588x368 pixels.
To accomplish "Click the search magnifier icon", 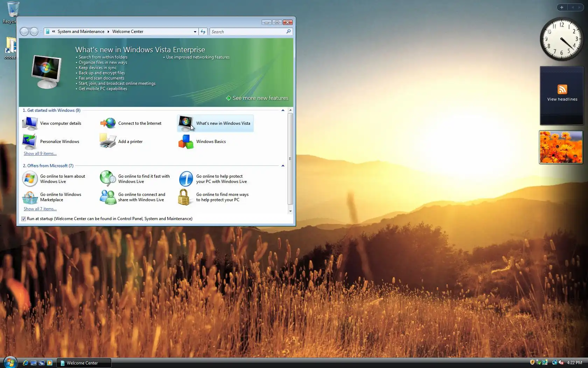I will click(x=288, y=32).
